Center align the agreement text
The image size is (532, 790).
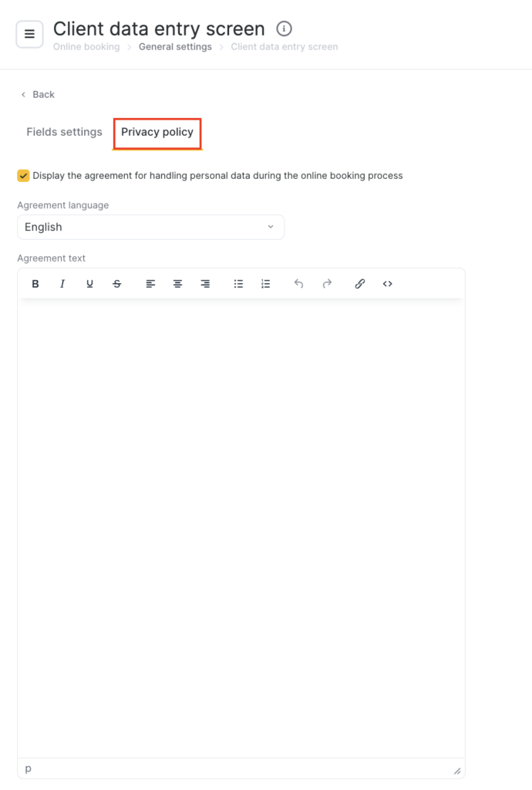[177, 284]
